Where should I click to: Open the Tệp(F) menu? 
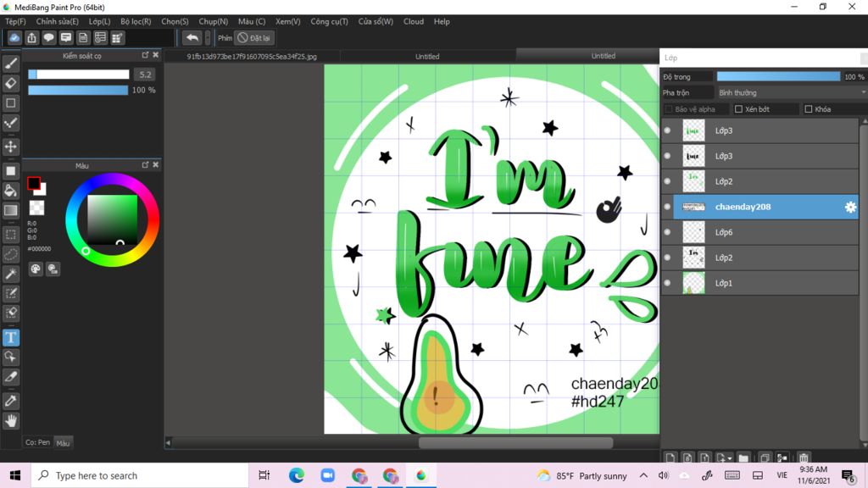(15, 21)
